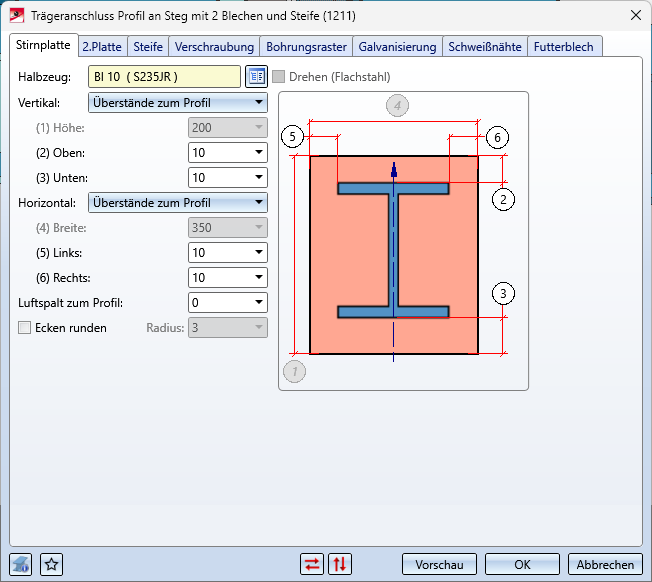Click the Halbzeug label
This screenshot has height=582, width=652.
pos(44,77)
